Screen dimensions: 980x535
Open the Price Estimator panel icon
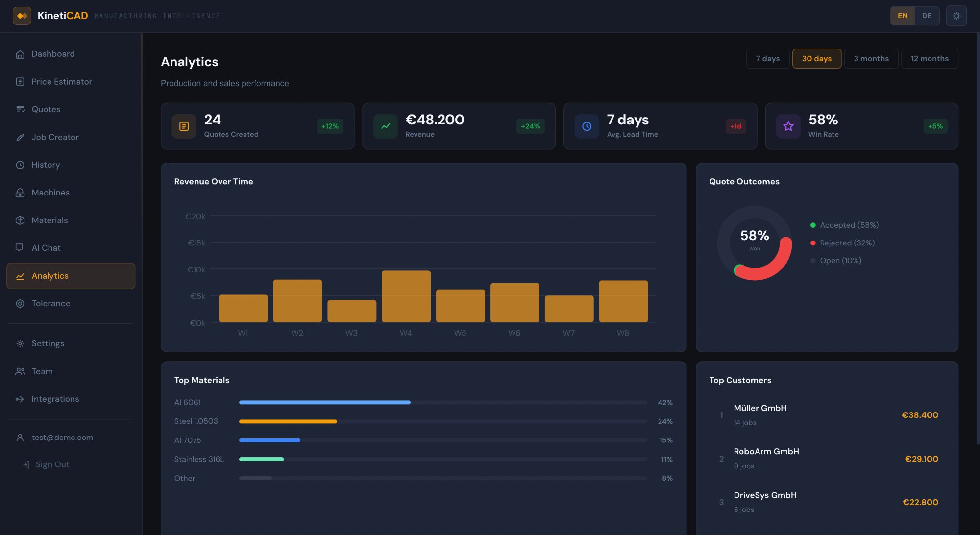pos(20,82)
